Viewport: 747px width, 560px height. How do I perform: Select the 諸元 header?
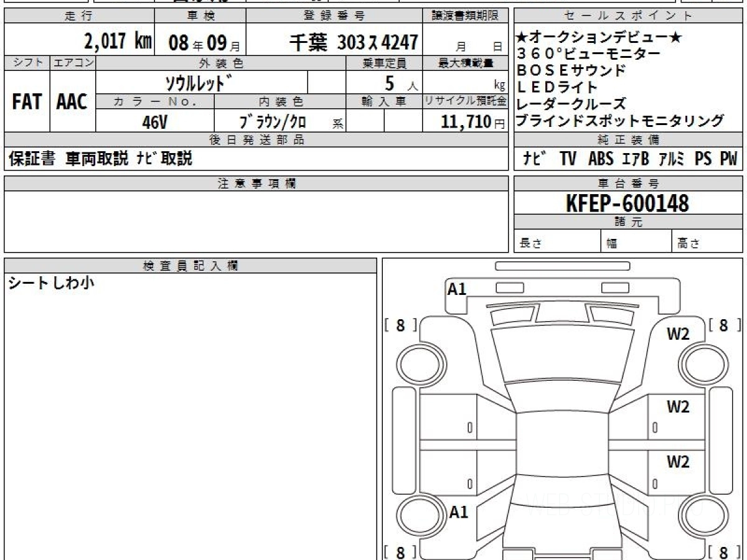point(629,222)
